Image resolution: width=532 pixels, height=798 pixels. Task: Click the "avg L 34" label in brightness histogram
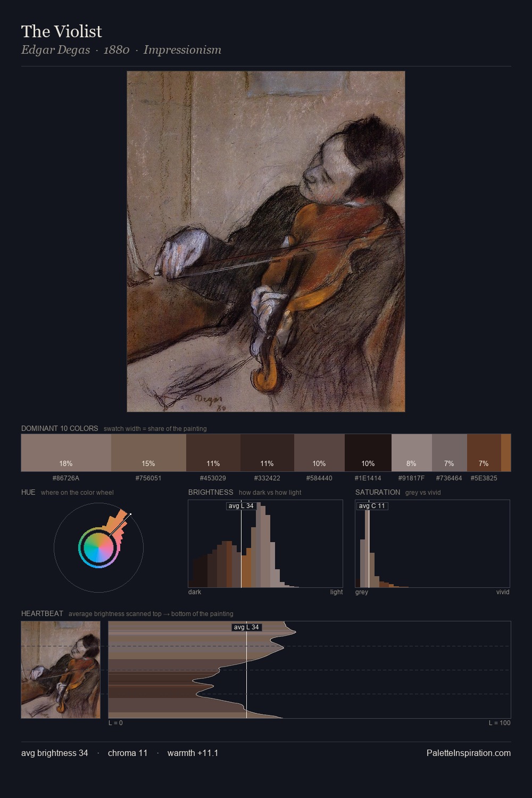pyautogui.click(x=241, y=506)
